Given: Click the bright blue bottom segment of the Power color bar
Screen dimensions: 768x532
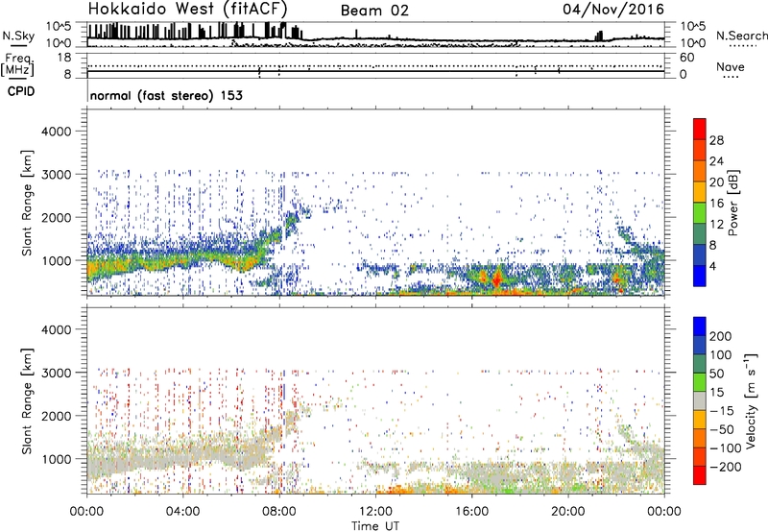Looking at the screenshot, I should (x=700, y=276).
